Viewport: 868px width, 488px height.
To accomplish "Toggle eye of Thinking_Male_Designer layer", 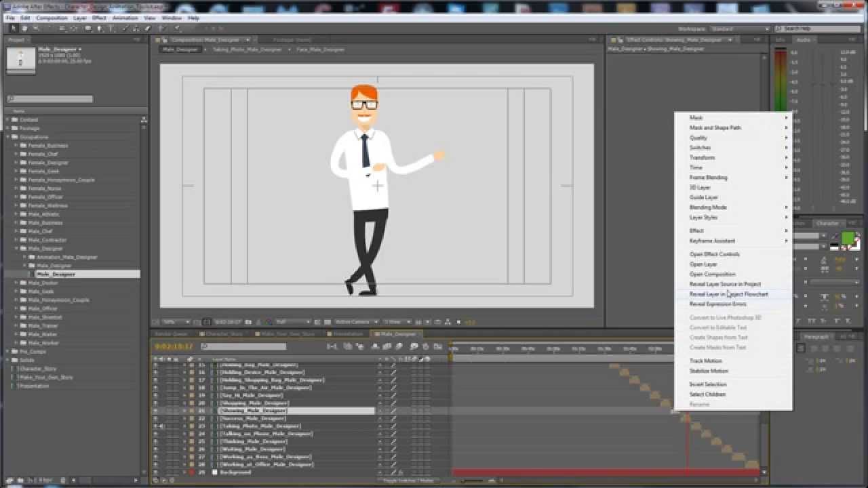I will [x=155, y=441].
